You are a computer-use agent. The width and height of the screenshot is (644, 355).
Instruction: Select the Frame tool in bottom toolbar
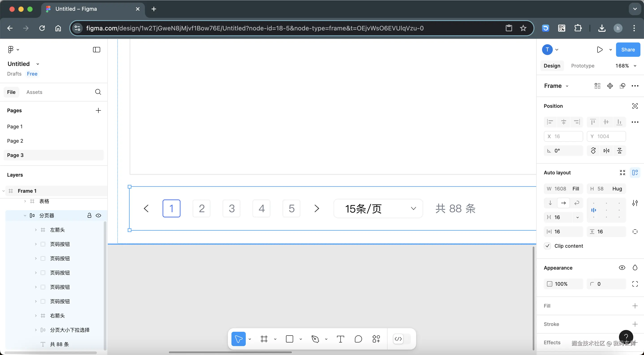tap(264, 339)
